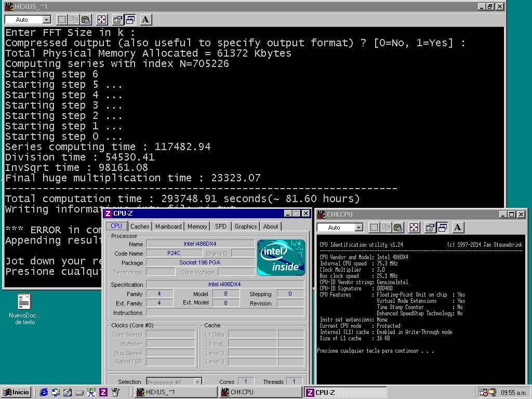Viewport: 532px width, 399px height.
Task: Minimize the CHKCPU window
Action: tap(503, 215)
